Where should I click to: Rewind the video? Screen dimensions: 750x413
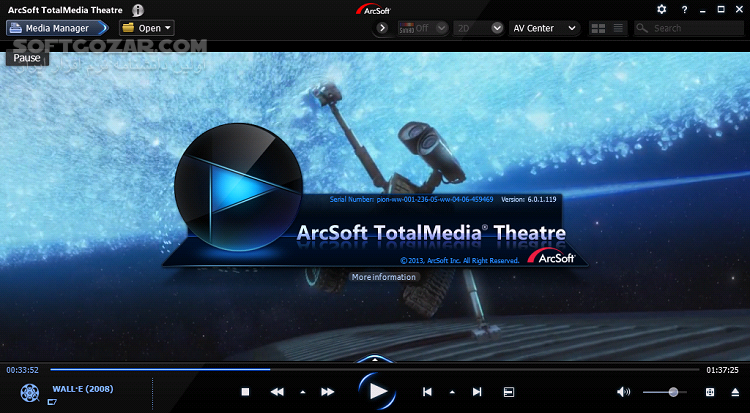coord(277,392)
